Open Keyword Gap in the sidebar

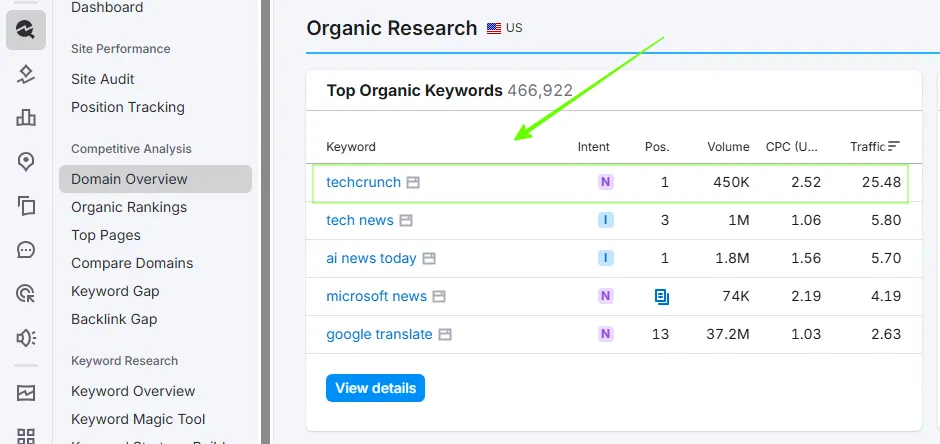(115, 292)
